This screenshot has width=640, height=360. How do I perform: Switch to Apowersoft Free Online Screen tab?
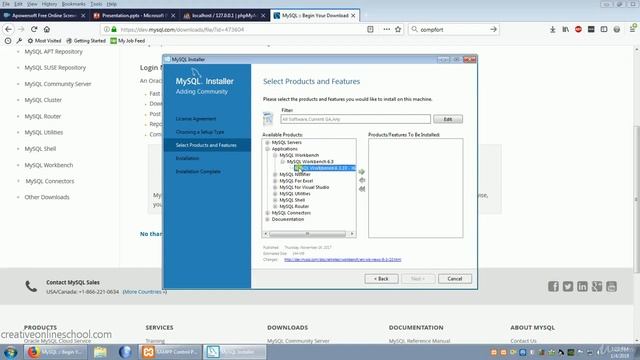click(x=44, y=16)
